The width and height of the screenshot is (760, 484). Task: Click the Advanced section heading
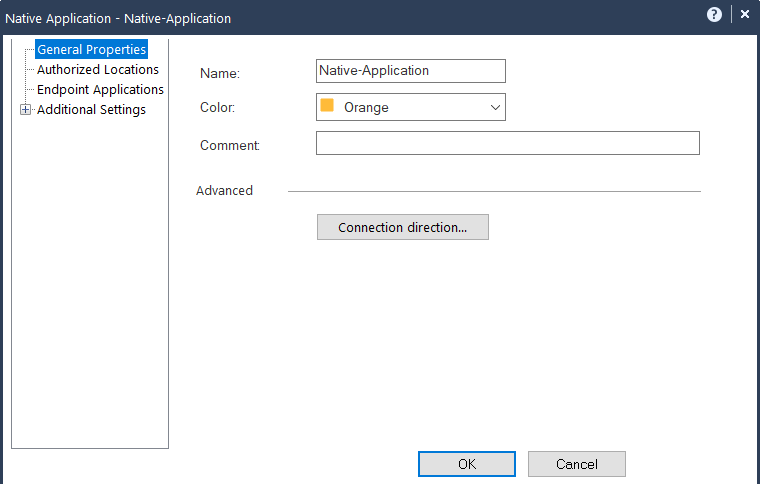point(224,191)
